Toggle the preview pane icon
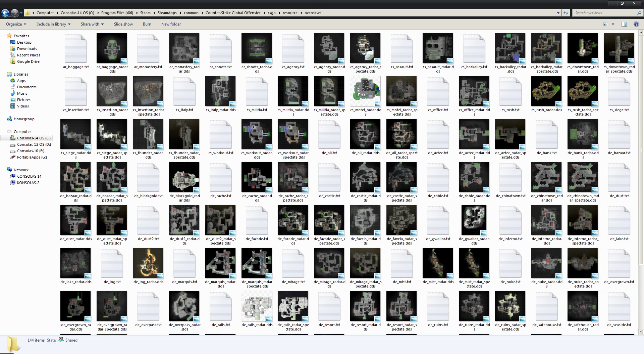This screenshot has height=354, width=644. coord(624,24)
